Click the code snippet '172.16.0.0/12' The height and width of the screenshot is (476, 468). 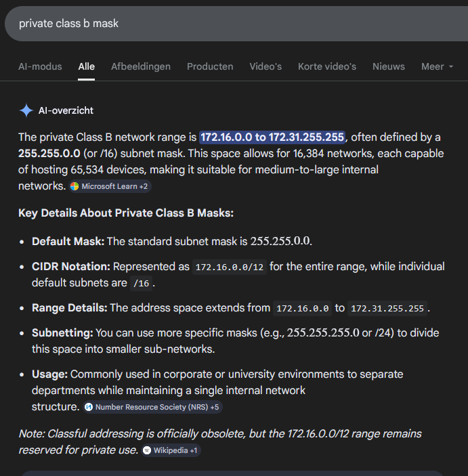[230, 267]
